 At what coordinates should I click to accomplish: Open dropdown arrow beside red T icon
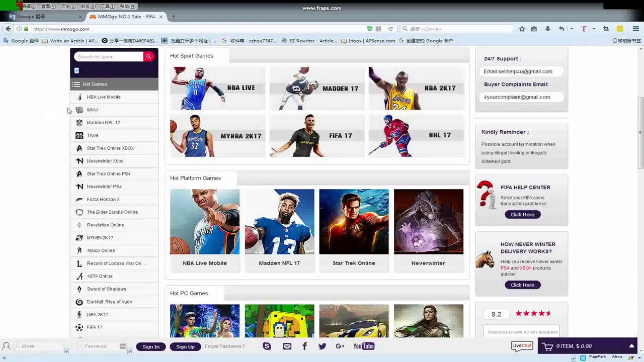(x=594, y=29)
